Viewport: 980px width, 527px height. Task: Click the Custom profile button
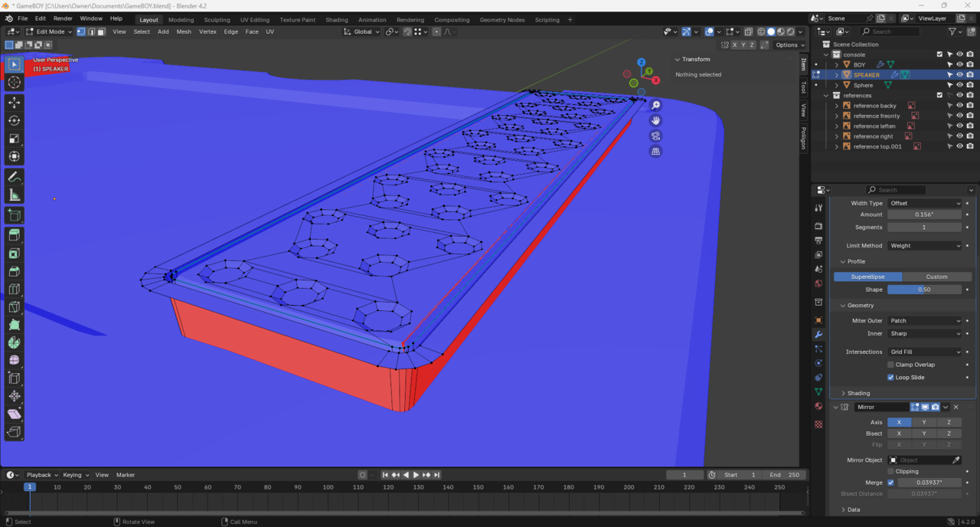936,277
